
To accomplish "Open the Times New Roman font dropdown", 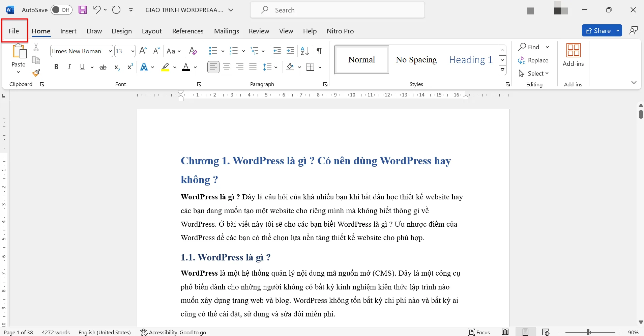I will 110,51.
